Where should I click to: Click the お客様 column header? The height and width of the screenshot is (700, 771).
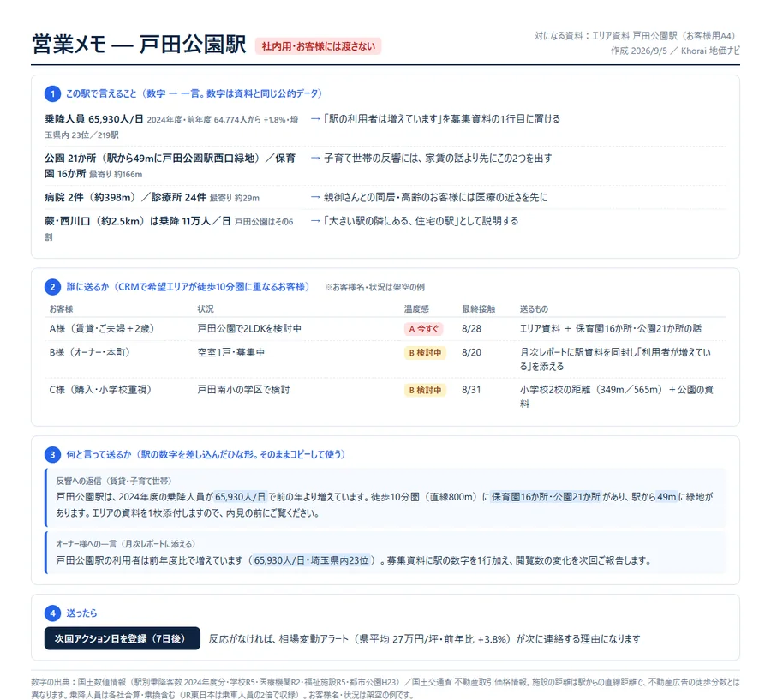point(61,309)
